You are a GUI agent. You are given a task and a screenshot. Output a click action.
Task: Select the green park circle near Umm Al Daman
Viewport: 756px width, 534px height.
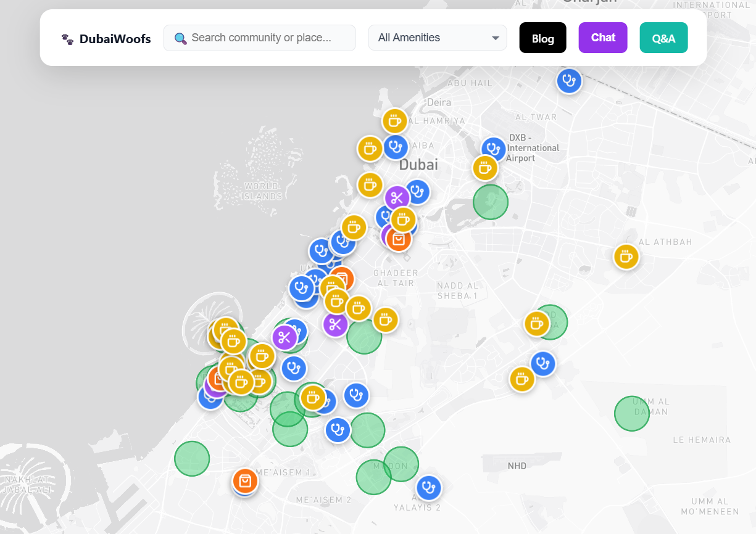click(631, 413)
